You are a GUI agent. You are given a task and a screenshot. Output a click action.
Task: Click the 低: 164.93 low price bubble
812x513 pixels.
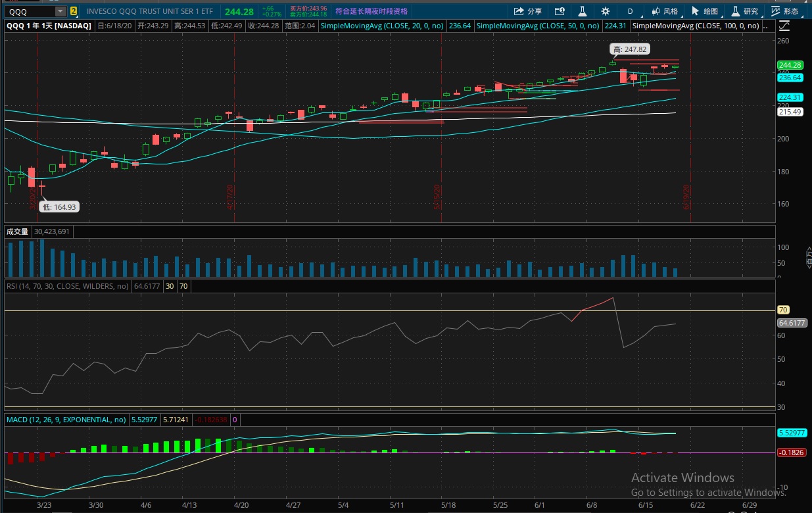[59, 207]
